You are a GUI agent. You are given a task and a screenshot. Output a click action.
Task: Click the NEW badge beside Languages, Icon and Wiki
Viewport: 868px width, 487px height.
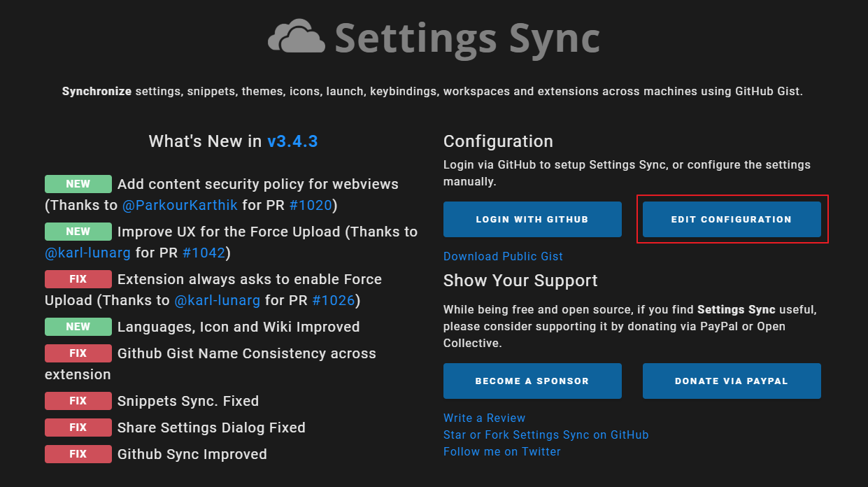pyautogui.click(x=78, y=327)
